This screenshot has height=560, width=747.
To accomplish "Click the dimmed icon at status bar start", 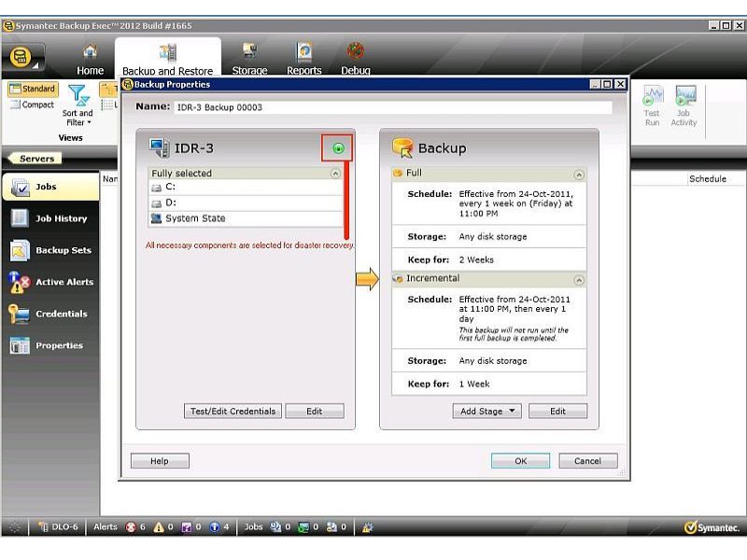I will (x=15, y=527).
